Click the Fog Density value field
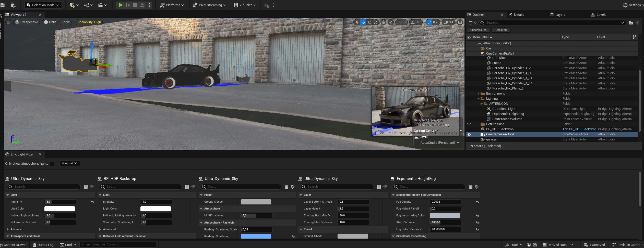 pyautogui.click(x=445, y=202)
